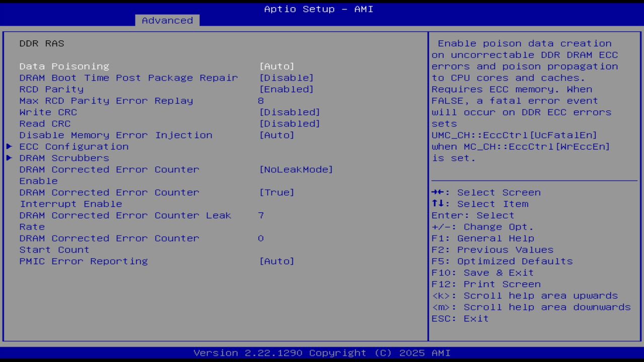Click the arrow beside DRAM Scrubbers
Viewport: 644px width, 362px height.
point(9,158)
